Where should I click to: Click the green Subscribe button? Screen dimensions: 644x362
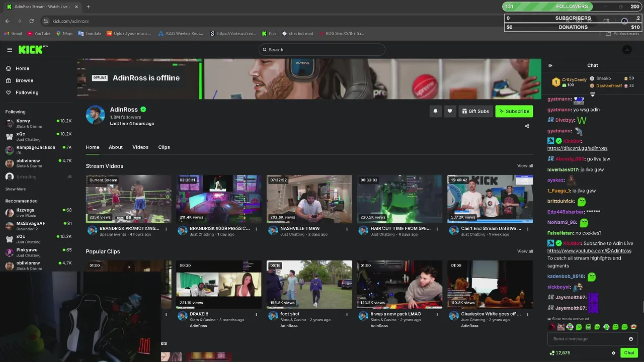[x=514, y=111]
